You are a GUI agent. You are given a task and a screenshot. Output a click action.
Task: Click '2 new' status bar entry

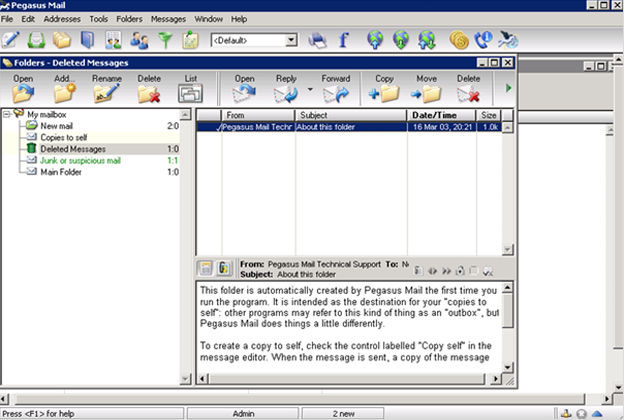(343, 414)
